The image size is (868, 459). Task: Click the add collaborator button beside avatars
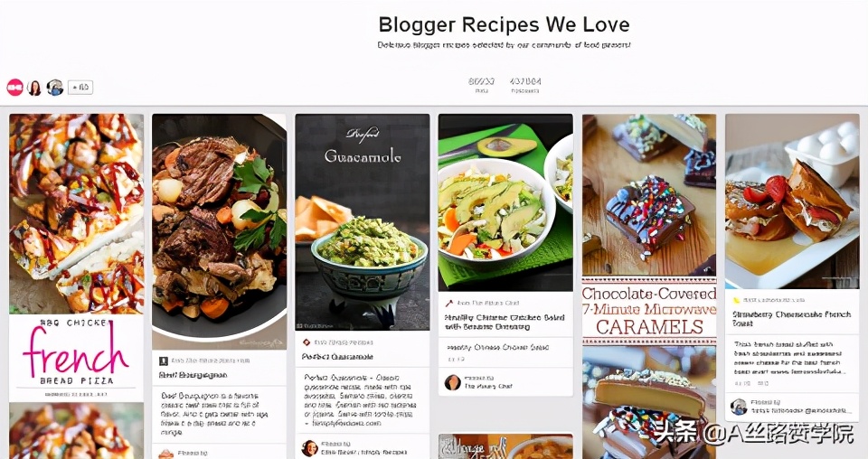pyautogui.click(x=80, y=88)
